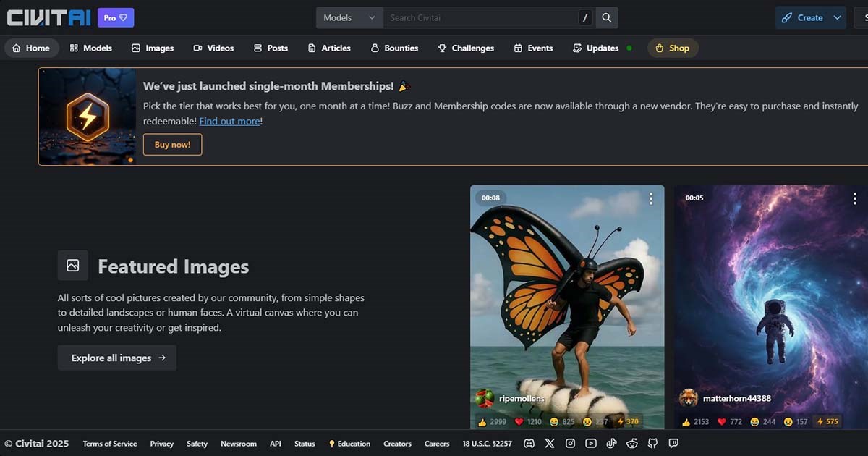868x456 pixels.
Task: Tip buzz 575 on astronaut video
Action: [x=827, y=421]
